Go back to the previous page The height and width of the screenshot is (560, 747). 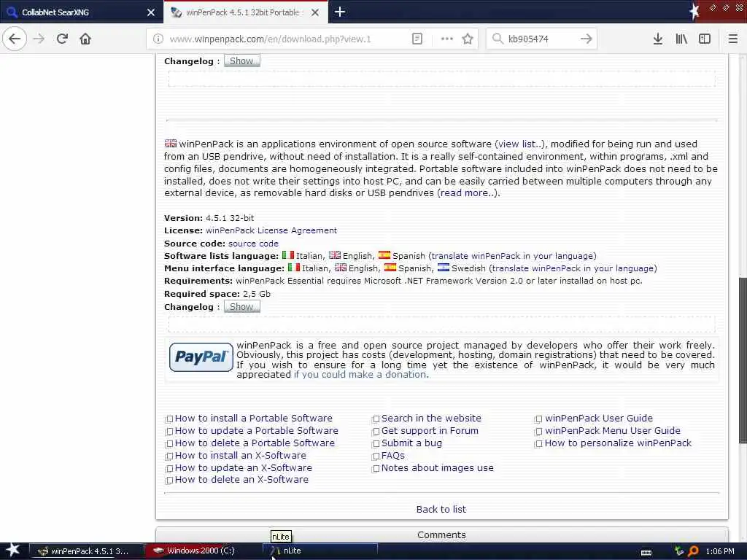15,39
